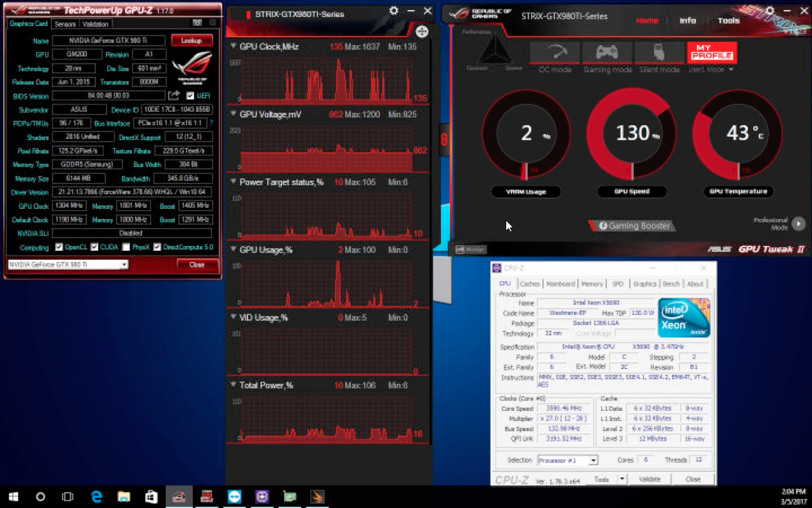Click the round expand icon in monitoring window
This screenshot has width=812, height=508.
422,31
